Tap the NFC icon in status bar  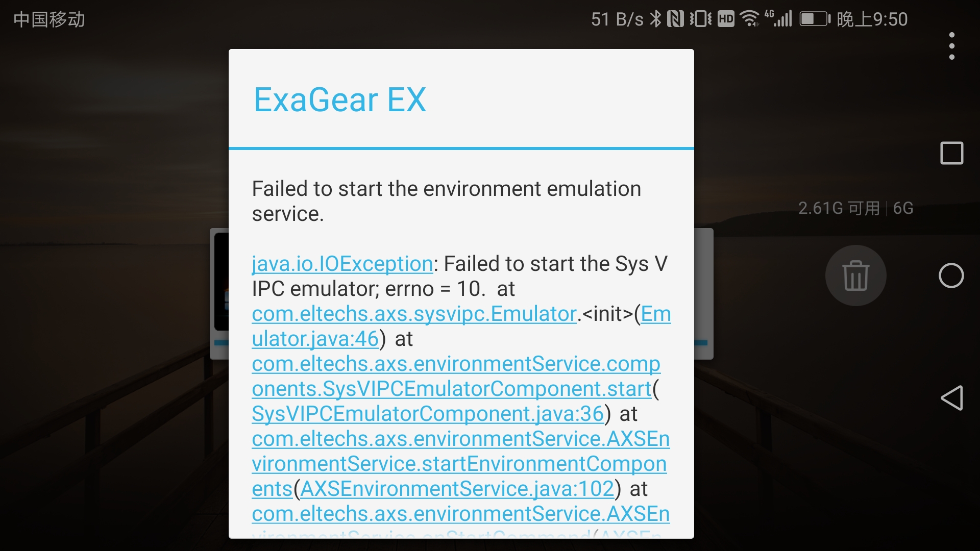tap(675, 19)
